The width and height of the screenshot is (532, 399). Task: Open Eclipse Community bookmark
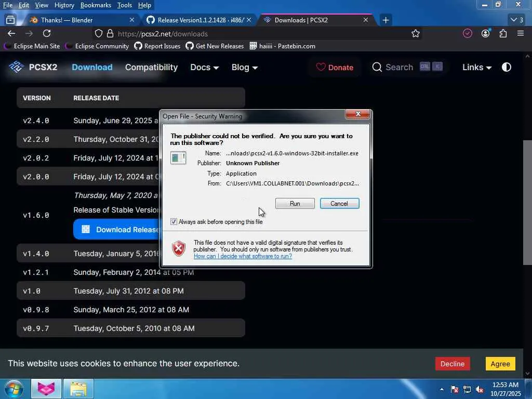(97, 46)
